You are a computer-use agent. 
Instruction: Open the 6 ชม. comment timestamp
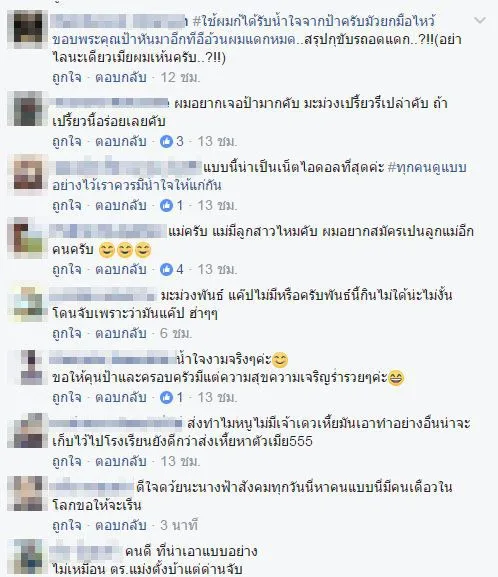176,333
